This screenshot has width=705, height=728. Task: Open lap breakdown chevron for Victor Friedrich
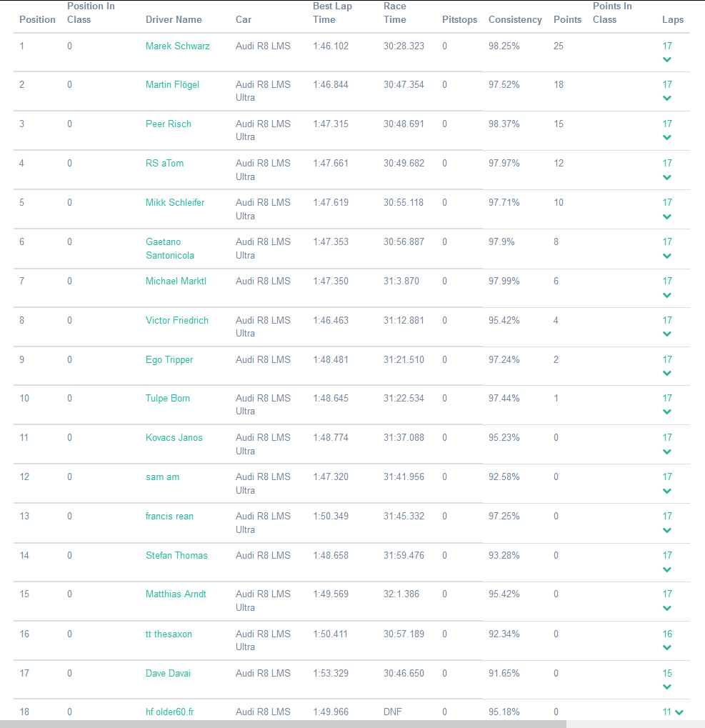(667, 334)
